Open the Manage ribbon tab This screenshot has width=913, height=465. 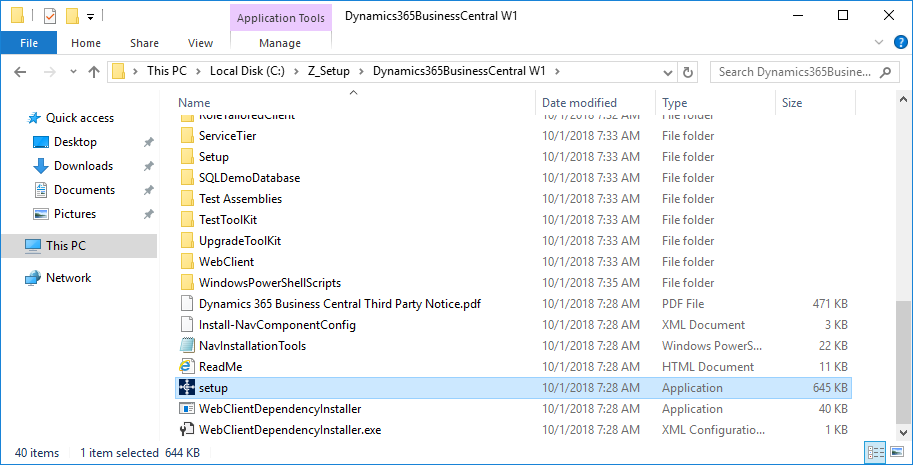point(280,43)
